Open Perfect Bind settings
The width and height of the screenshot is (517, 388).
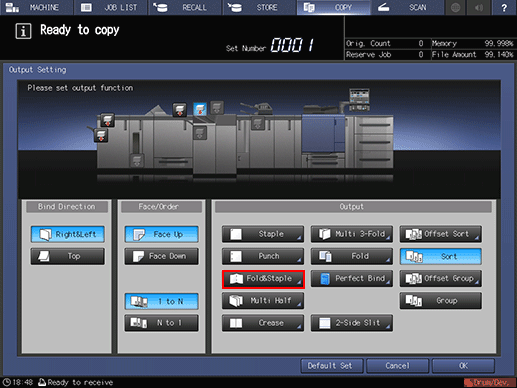pyautogui.click(x=352, y=278)
